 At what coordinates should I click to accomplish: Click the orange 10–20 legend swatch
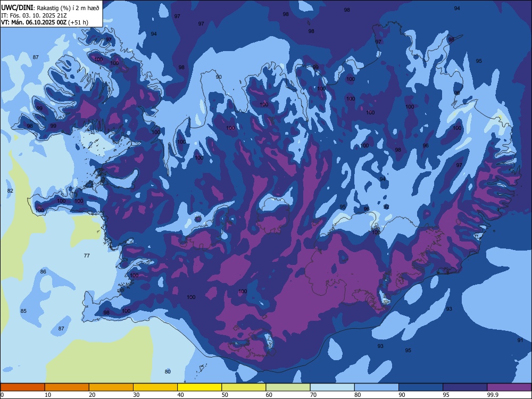[x=67, y=387]
